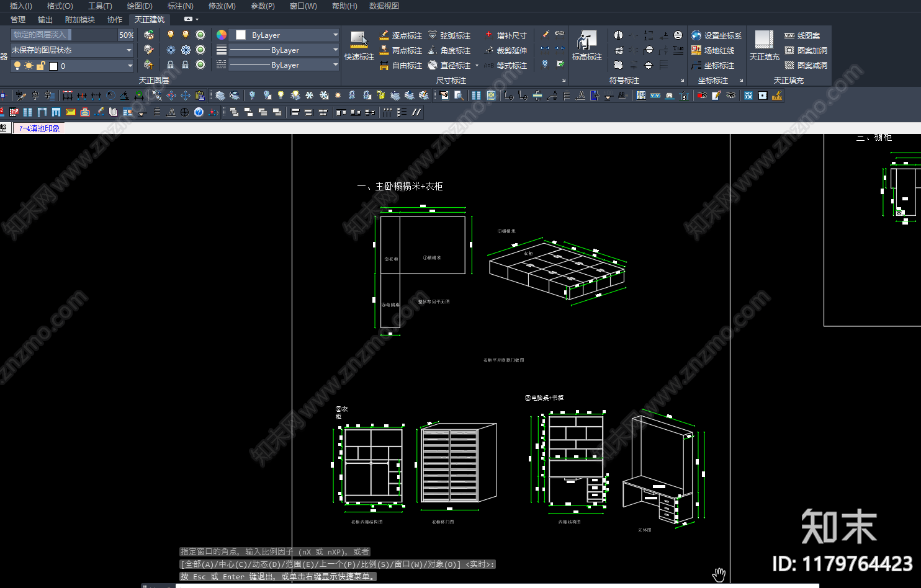The width and height of the screenshot is (921, 588).
Task: Open the 格式(O) menu
Action: [60, 6]
